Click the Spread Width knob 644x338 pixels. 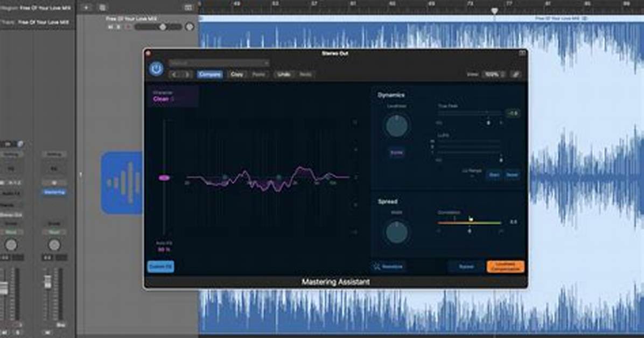pos(397,232)
